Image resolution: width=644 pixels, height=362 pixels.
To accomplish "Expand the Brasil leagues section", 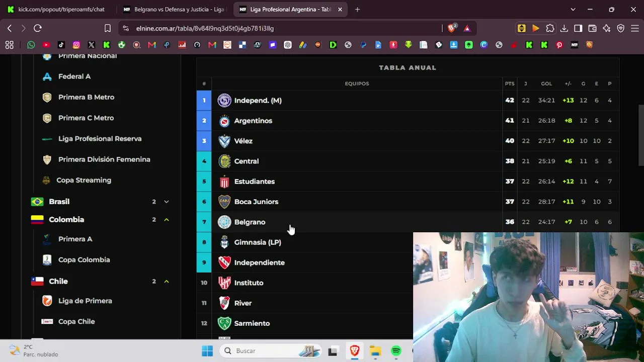I will point(167,202).
